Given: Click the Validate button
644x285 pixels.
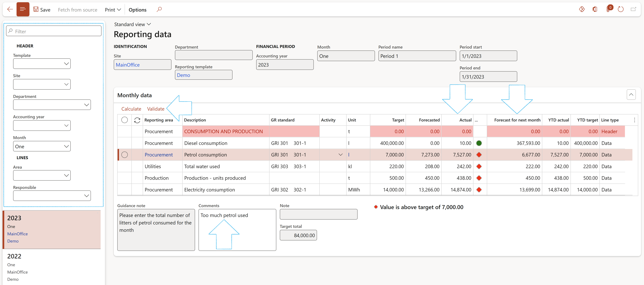Looking at the screenshot, I should (x=155, y=109).
